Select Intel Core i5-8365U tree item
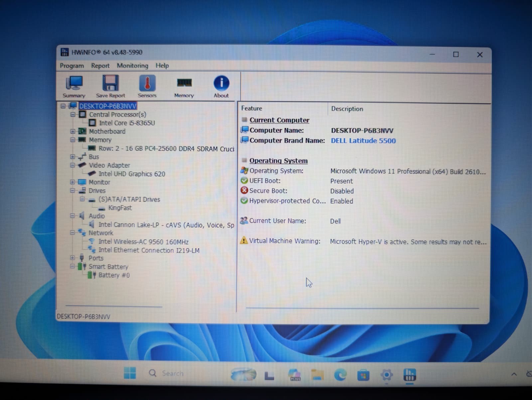This screenshot has width=532, height=400. click(x=127, y=123)
